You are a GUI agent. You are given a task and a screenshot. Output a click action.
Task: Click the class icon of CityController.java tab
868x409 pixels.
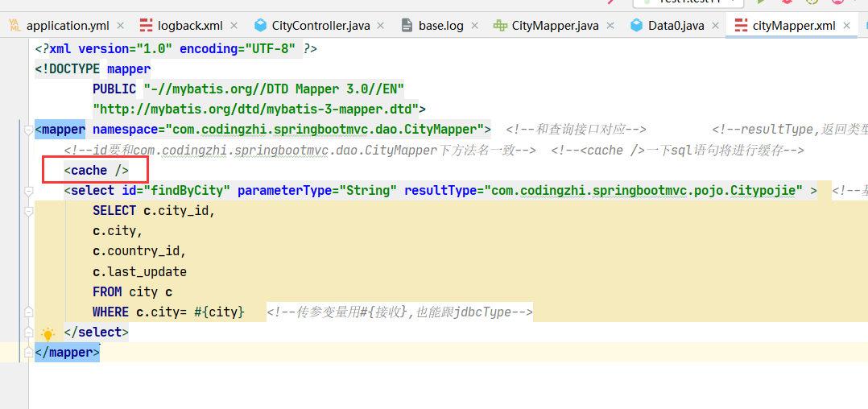[261, 25]
